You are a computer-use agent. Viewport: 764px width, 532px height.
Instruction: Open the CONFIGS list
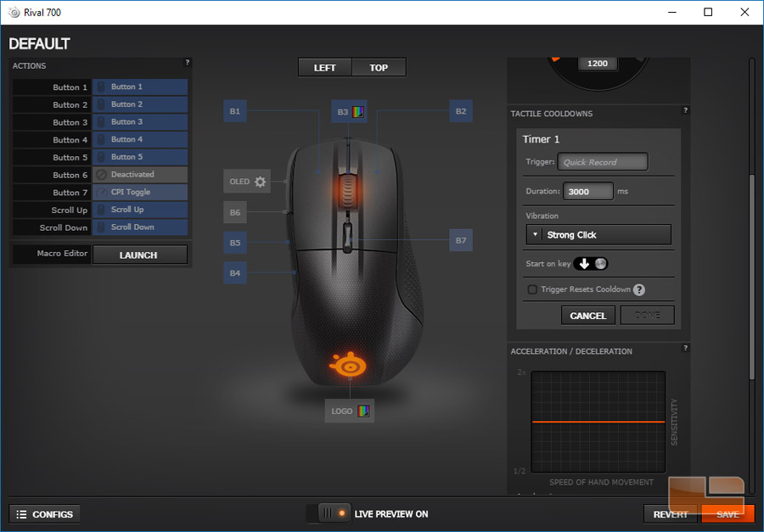[44, 514]
